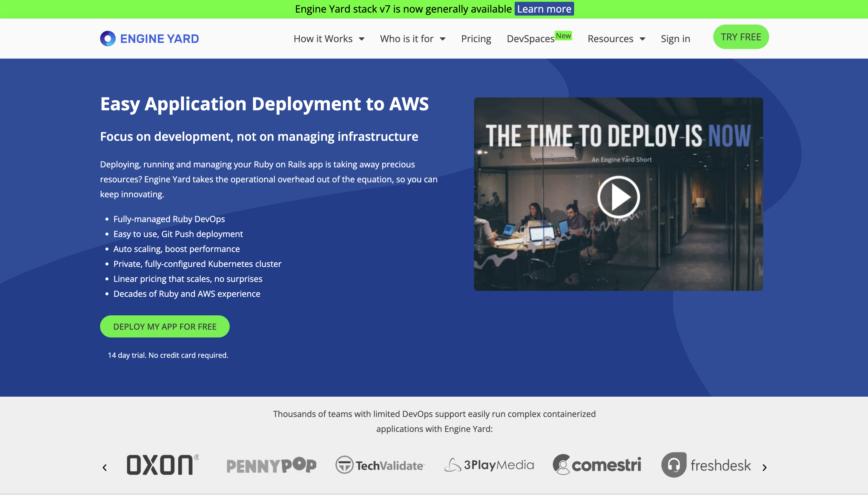The image size is (868, 495).
Task: Play the deployment video
Action: coord(618,197)
